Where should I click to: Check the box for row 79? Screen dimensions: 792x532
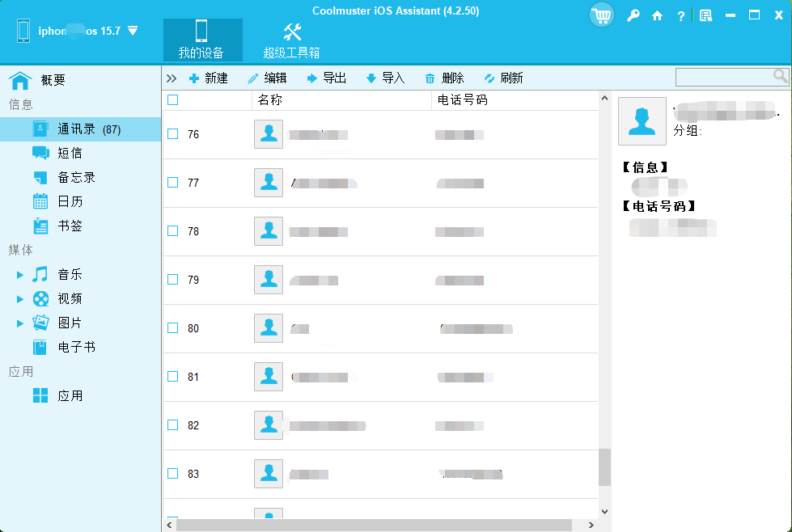coord(173,279)
